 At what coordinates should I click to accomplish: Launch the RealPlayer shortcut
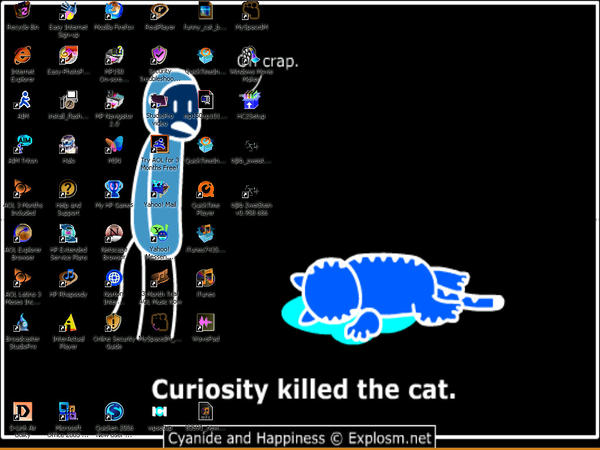[160, 11]
